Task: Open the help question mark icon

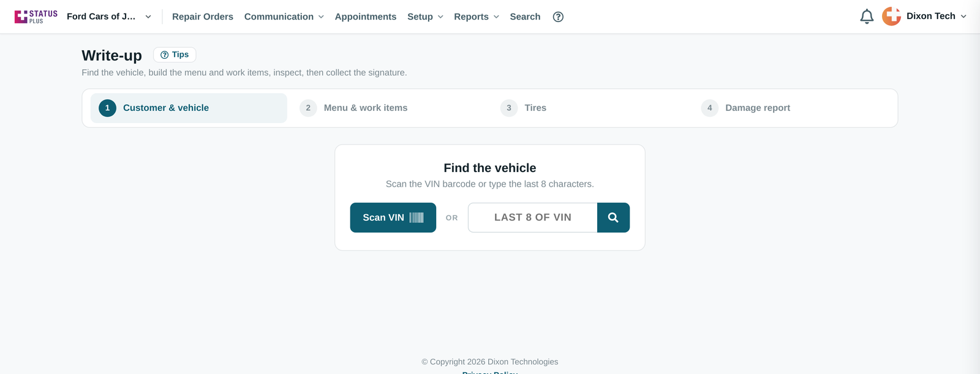Action: pos(558,17)
